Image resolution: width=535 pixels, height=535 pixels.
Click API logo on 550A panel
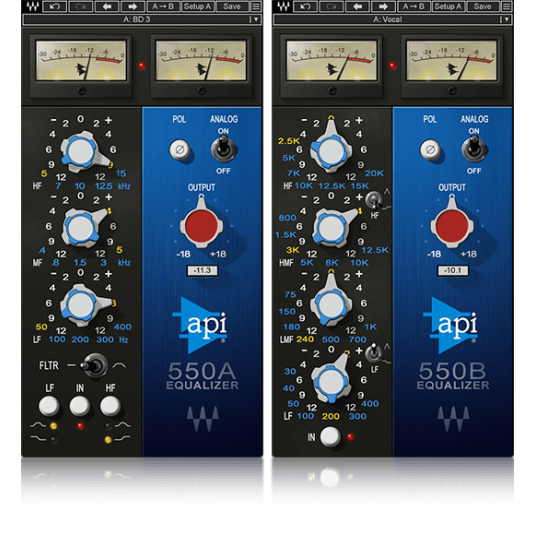click(x=201, y=325)
